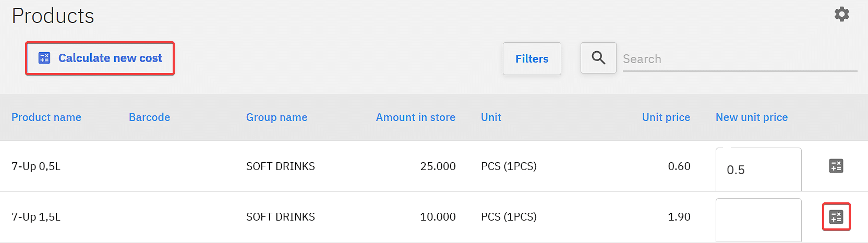
Task: Open the Filters button
Action: click(x=532, y=59)
